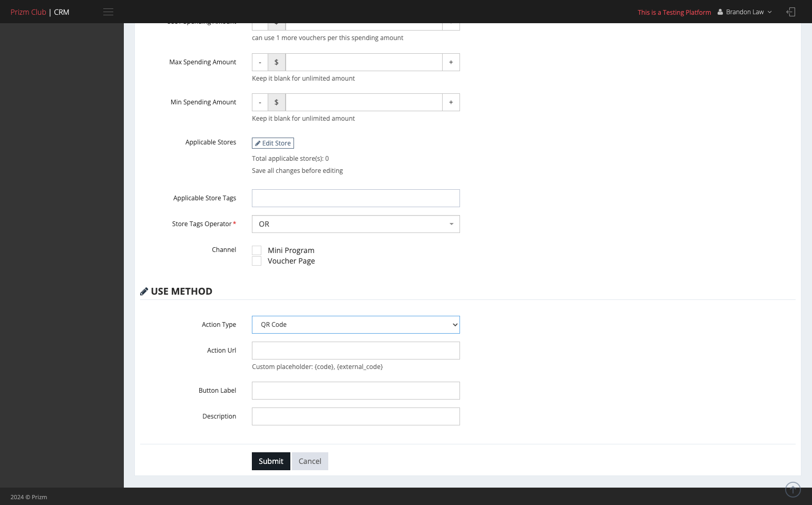Image resolution: width=812 pixels, height=505 pixels.
Task: Cancel the form editing
Action: tap(310, 461)
